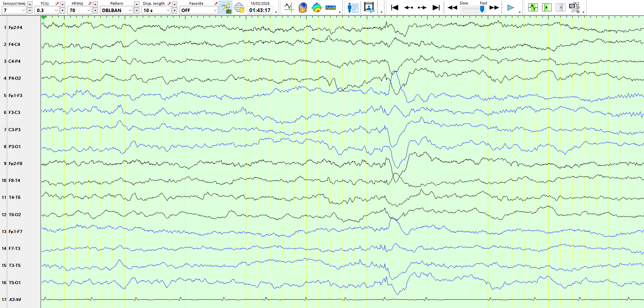Viewport: 644px width, 308px height.
Task: Select the T5-O1 channel label
Action: pyautogui.click(x=14, y=283)
